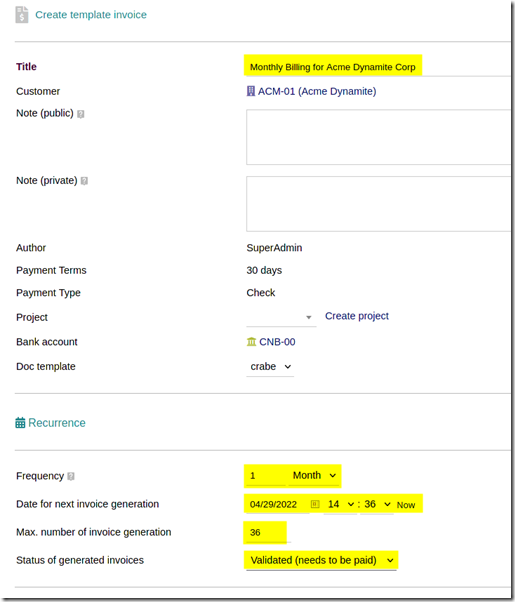Click the Max. number of invoice generation field
Screen dimensions: 515x602
pyautogui.click(x=268, y=532)
